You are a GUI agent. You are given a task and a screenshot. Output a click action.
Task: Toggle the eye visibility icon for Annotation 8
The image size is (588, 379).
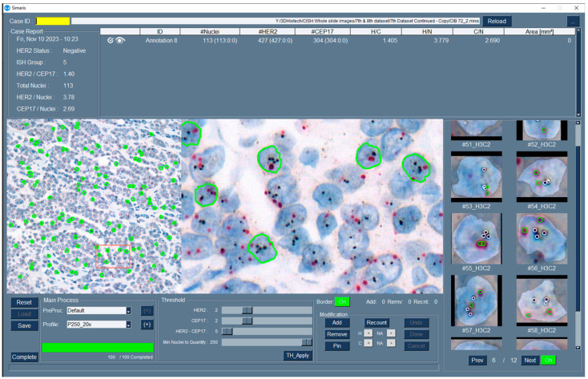pyautogui.click(x=120, y=41)
